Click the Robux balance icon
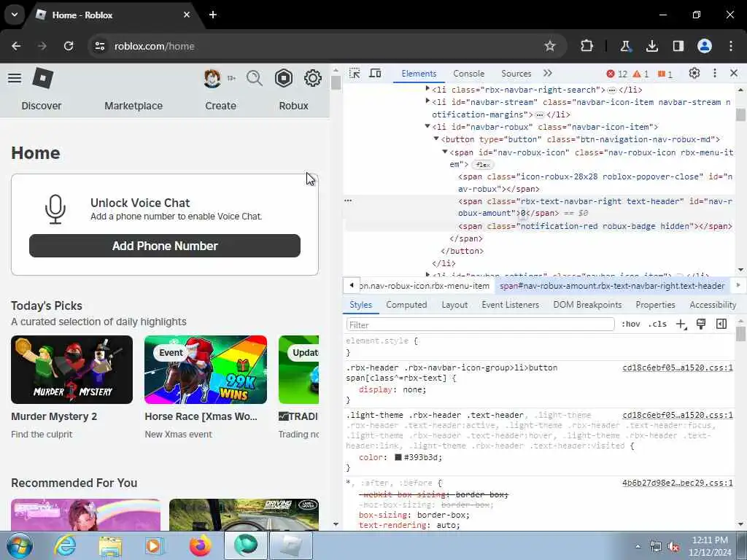Image resolution: width=747 pixels, height=560 pixels. (x=284, y=78)
